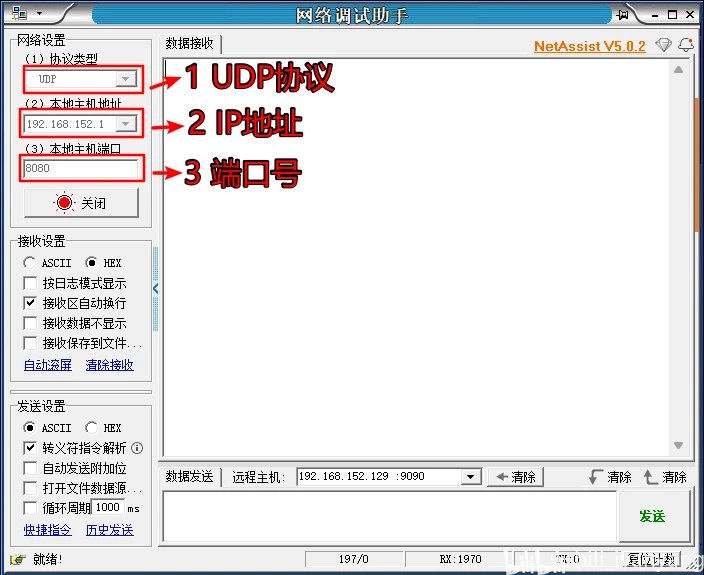
Task: Click the info icon next to escape parsing
Action: (137, 448)
